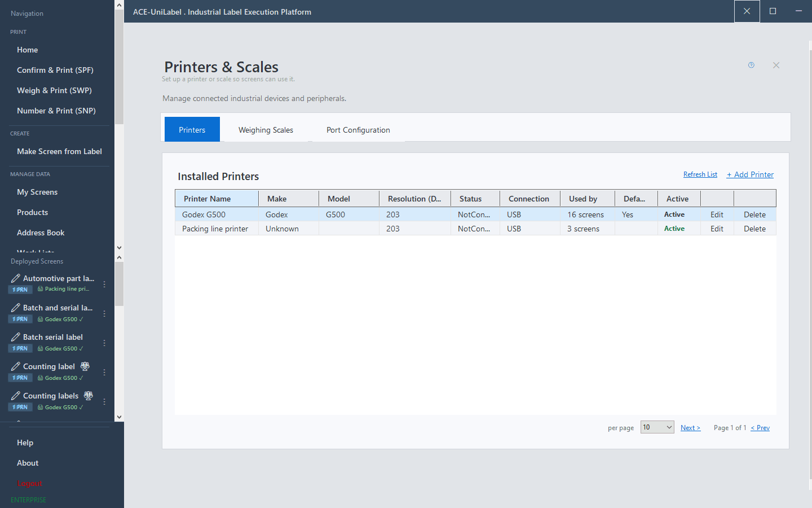
Task: Open more options for Counting label screen
Action: coord(104,372)
